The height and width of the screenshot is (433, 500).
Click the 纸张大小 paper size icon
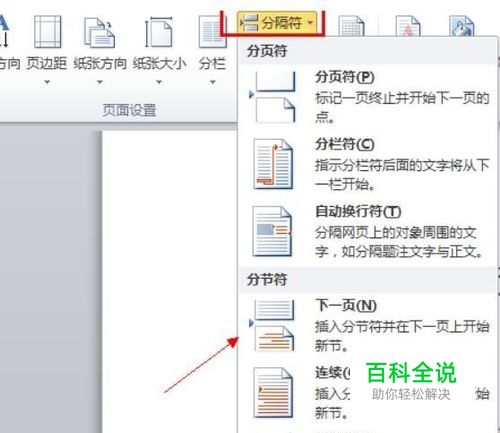tap(159, 32)
